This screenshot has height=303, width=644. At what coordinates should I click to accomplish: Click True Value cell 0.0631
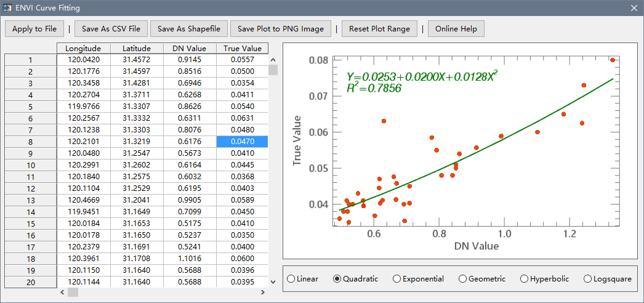pos(243,118)
